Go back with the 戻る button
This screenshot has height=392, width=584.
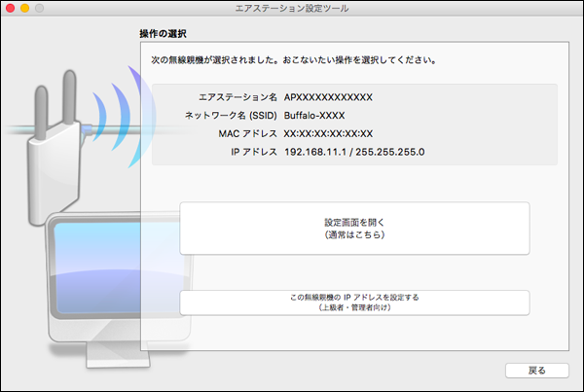click(x=537, y=371)
